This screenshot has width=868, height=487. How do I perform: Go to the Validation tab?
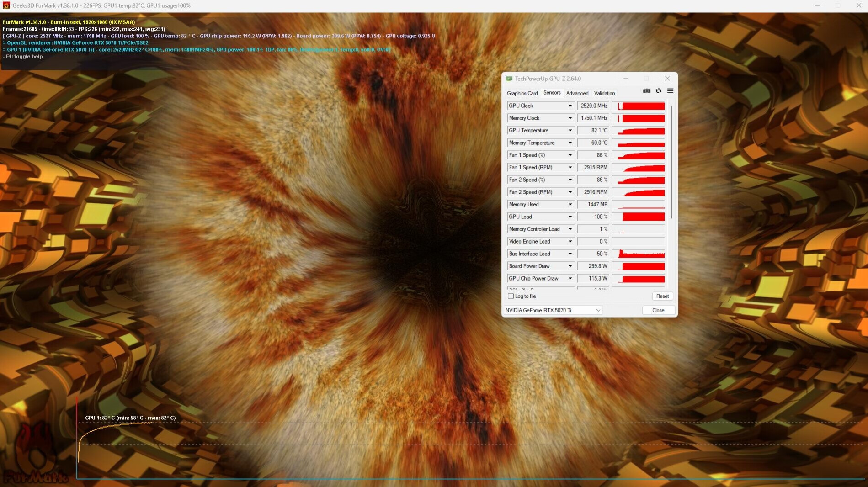coord(604,93)
